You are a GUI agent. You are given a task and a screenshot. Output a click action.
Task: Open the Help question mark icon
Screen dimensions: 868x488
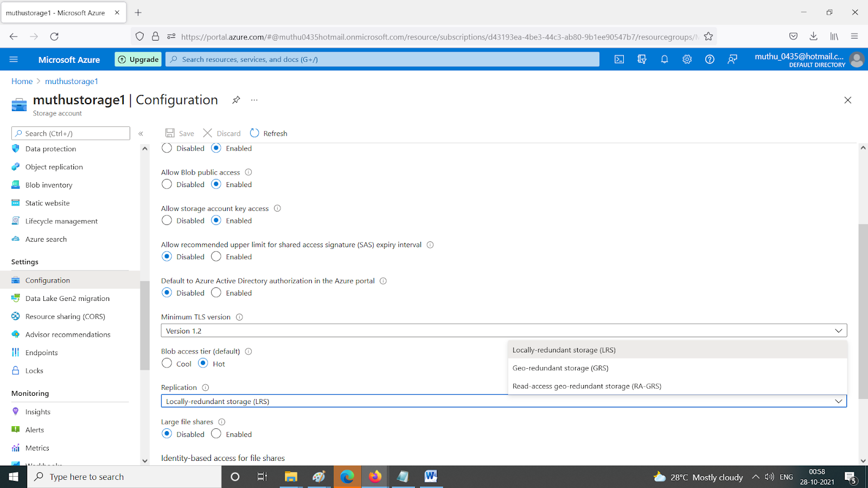(710, 60)
